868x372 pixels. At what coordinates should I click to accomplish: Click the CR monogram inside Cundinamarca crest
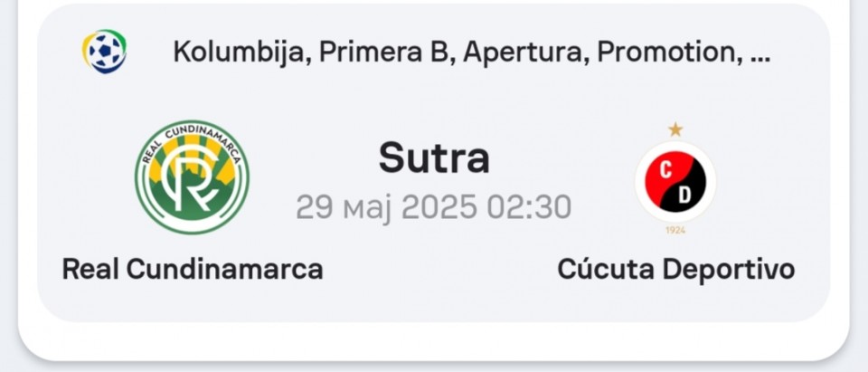(x=191, y=180)
